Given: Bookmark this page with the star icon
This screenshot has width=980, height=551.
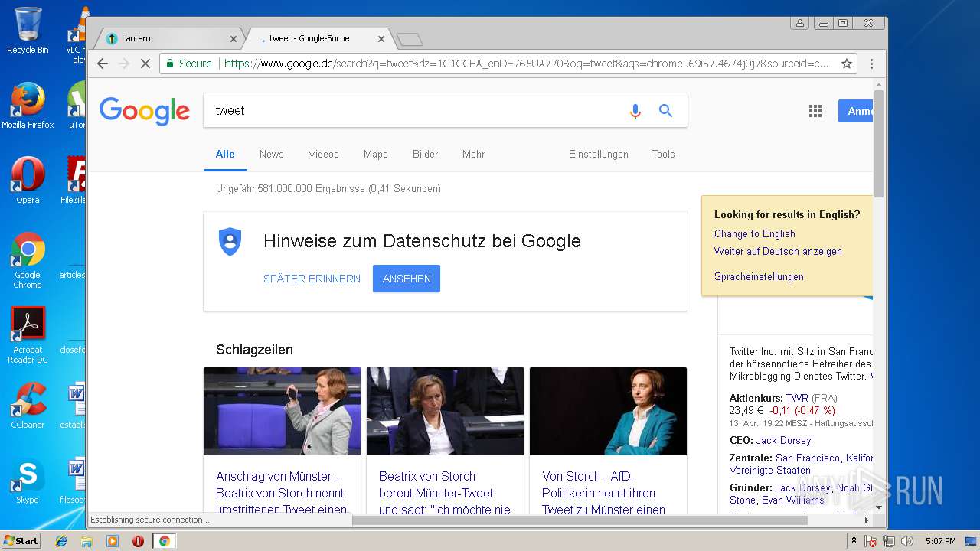Looking at the screenshot, I should [847, 64].
